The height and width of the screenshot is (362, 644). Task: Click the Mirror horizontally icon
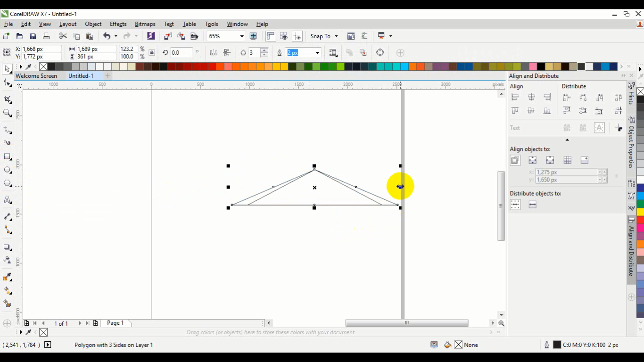(213, 53)
